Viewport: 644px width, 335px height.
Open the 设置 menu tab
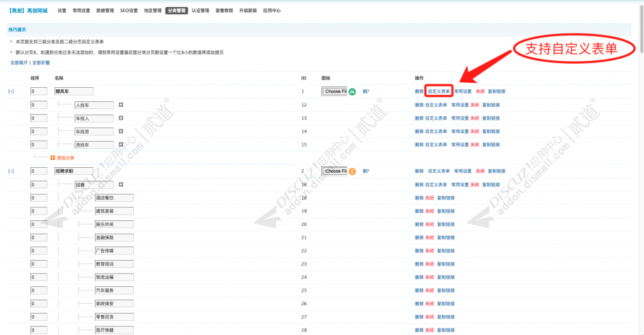click(62, 11)
